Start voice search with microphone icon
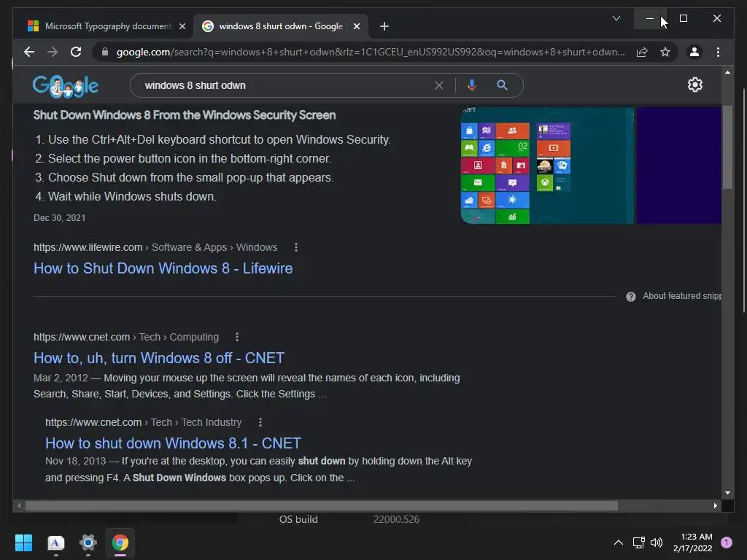The image size is (747, 560). tap(472, 85)
